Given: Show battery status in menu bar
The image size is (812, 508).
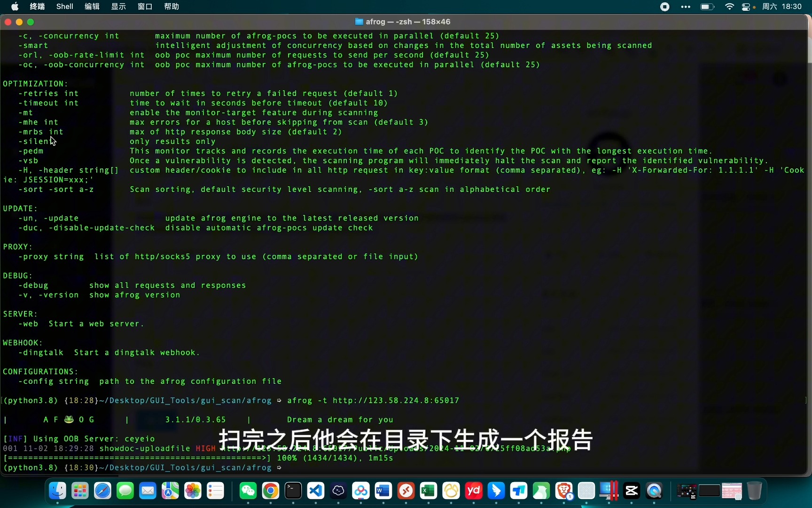Looking at the screenshot, I should pyautogui.click(x=707, y=7).
